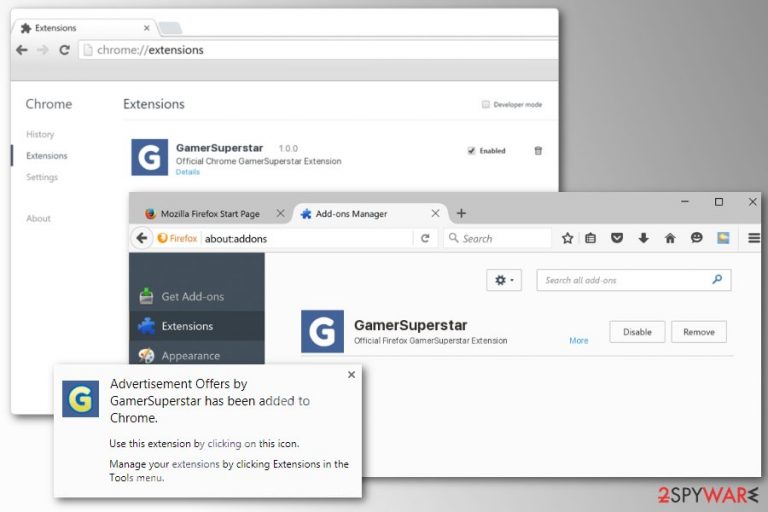This screenshot has height=512, width=768.
Task: Close Mozilla Firefox Start Page tab
Action: (x=280, y=213)
